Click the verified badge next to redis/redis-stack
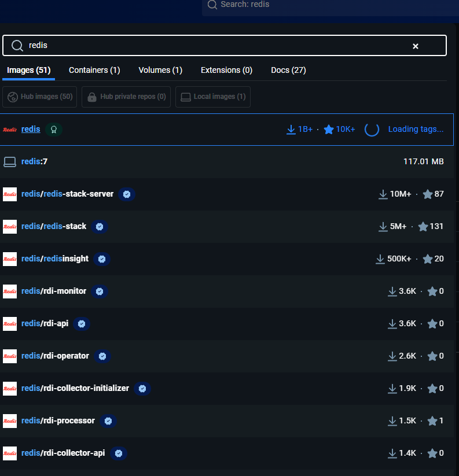 click(100, 227)
